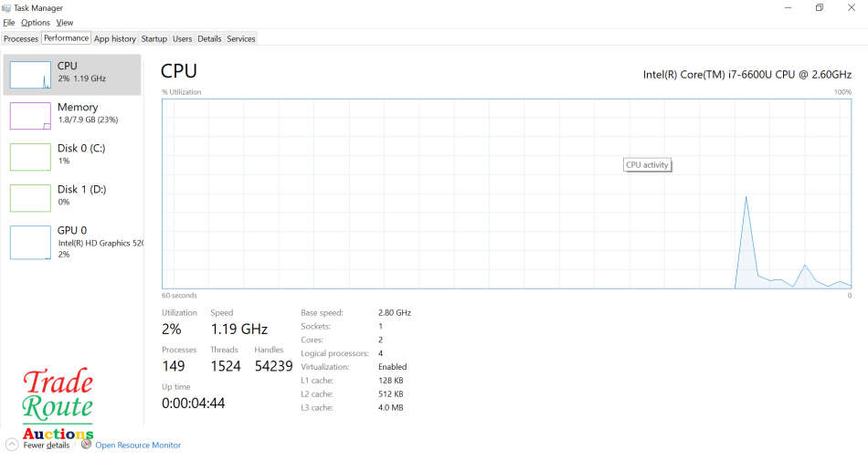Maximize the Task Manager window
Image resolution: width=868 pixels, height=461 pixels.
820,8
